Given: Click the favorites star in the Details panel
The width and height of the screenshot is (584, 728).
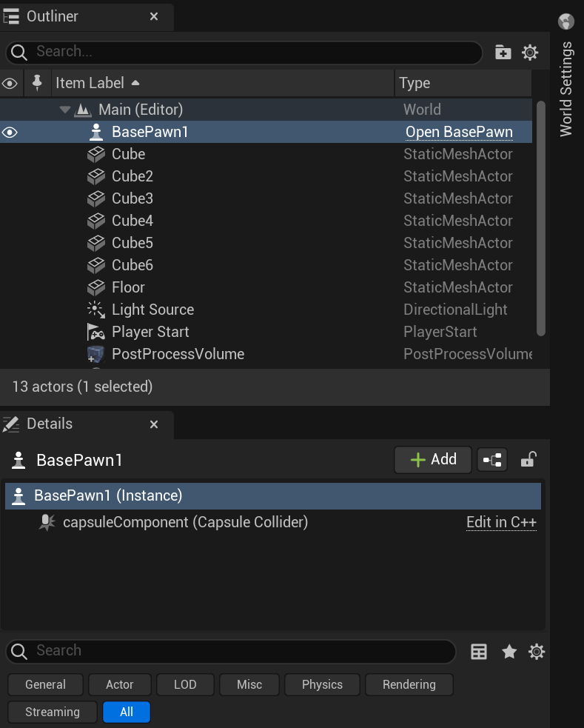Looking at the screenshot, I should point(509,651).
